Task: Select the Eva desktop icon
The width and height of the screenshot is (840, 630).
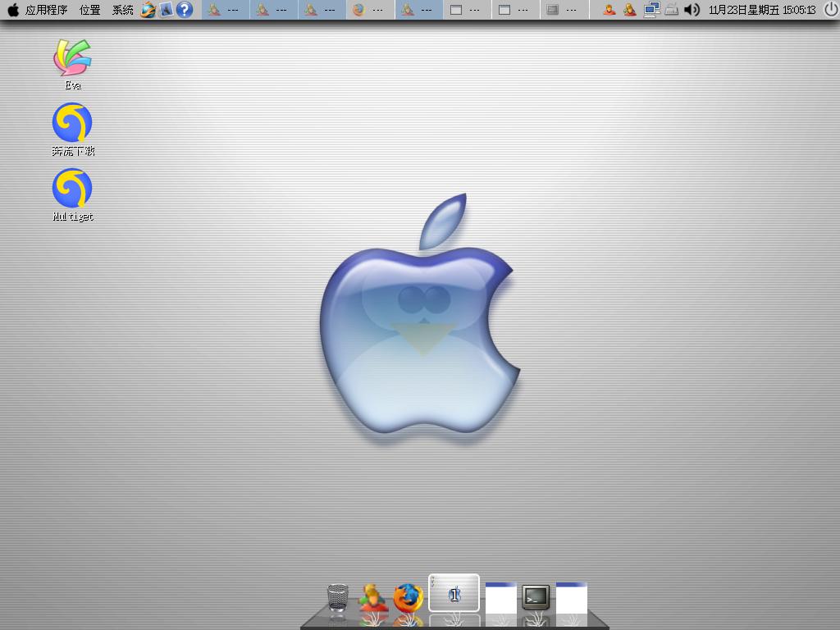Action: 73,64
